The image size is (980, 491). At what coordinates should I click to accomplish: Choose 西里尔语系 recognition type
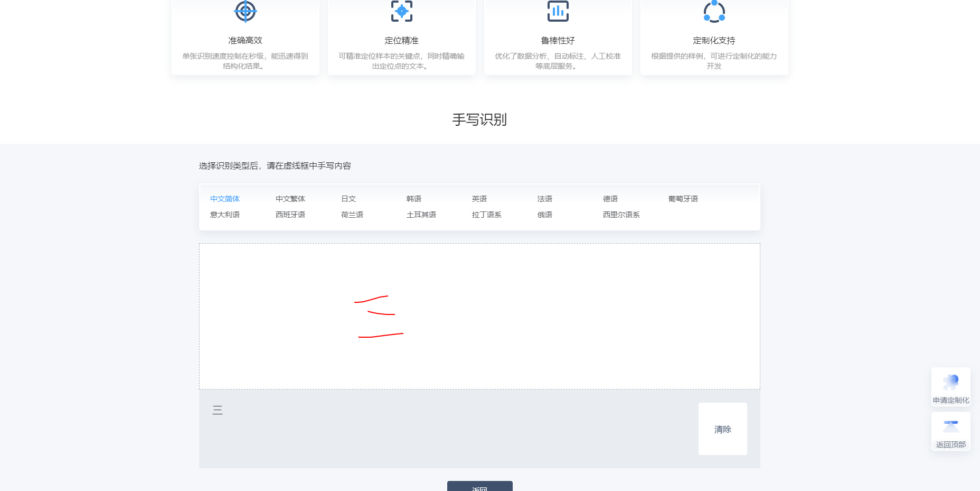pos(621,215)
